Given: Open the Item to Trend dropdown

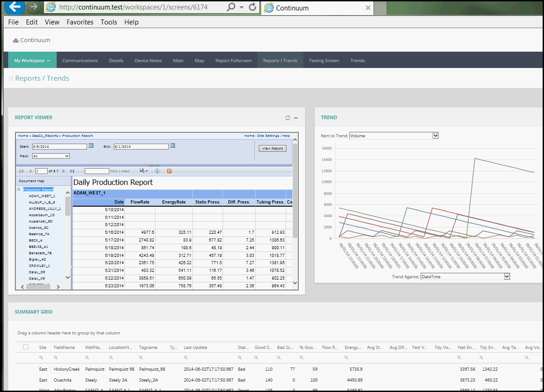Looking at the screenshot, I should tap(436, 136).
